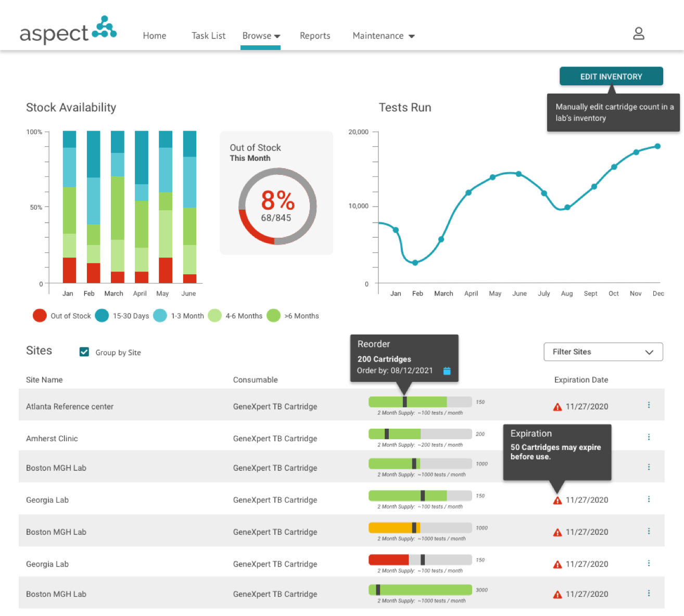Select the Amherst Clinic site name

click(52, 439)
